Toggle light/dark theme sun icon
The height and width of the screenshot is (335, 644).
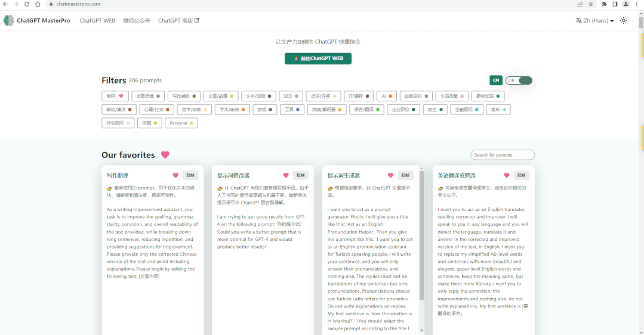(x=624, y=21)
